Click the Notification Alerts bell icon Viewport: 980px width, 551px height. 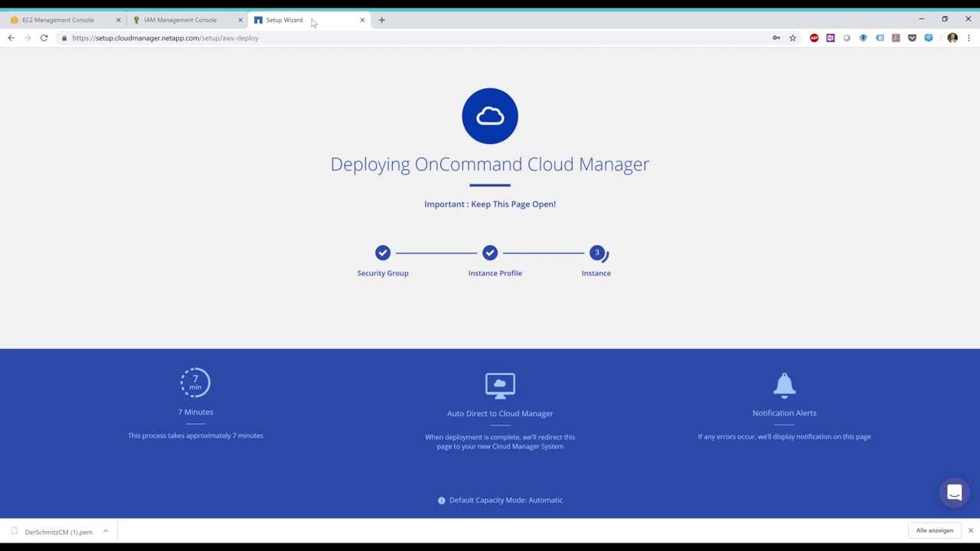[784, 385]
